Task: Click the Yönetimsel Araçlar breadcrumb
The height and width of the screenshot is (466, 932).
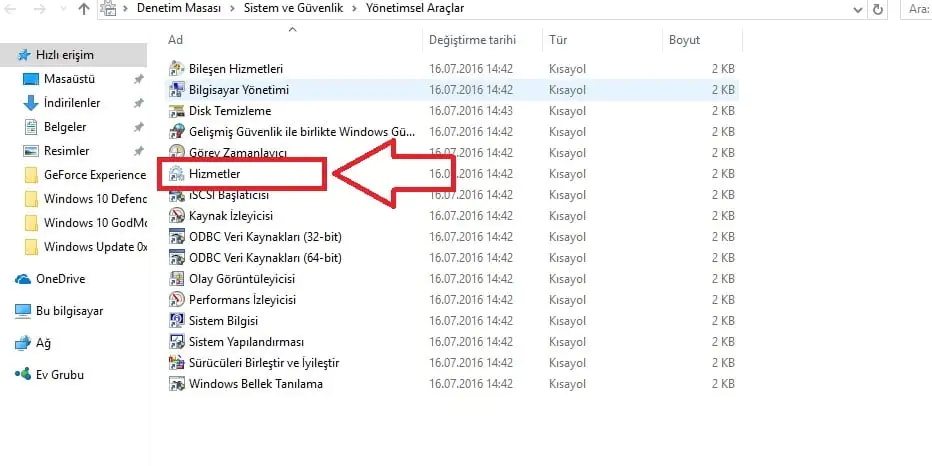Action: tap(415, 8)
